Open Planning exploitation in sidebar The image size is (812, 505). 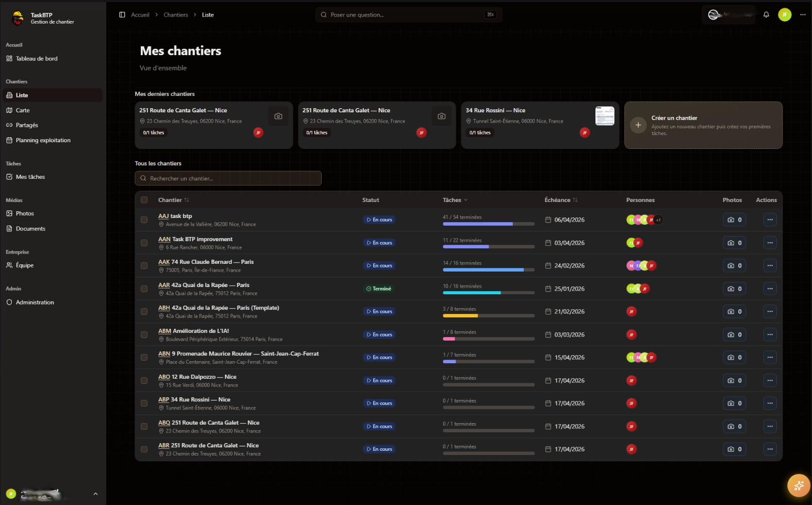tap(53, 140)
